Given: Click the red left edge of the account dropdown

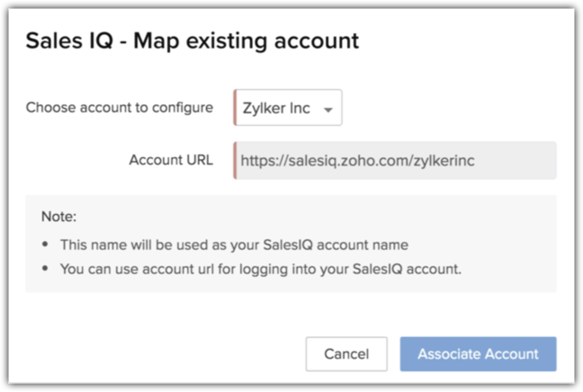Looking at the screenshot, I should pos(235,108).
